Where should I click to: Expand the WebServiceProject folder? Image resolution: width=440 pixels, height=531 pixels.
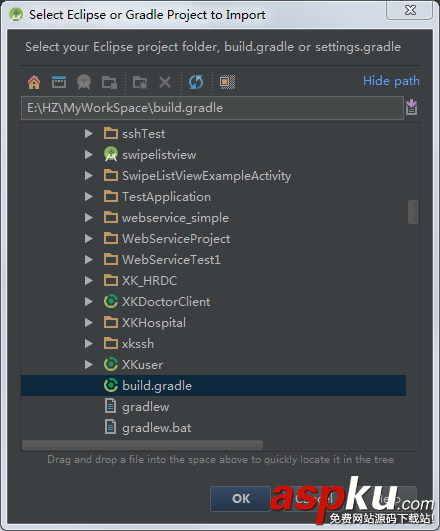pos(89,238)
